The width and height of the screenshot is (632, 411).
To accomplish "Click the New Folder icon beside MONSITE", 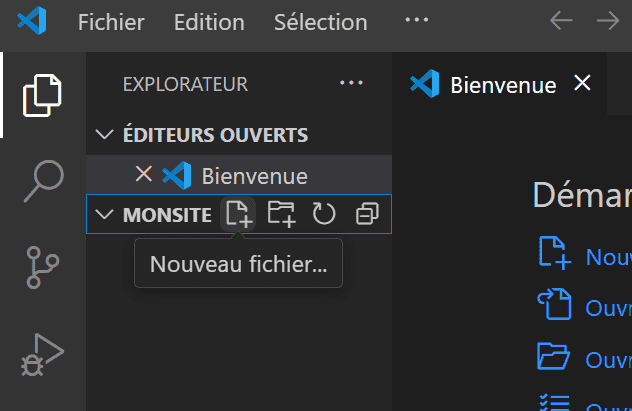I will click(282, 214).
